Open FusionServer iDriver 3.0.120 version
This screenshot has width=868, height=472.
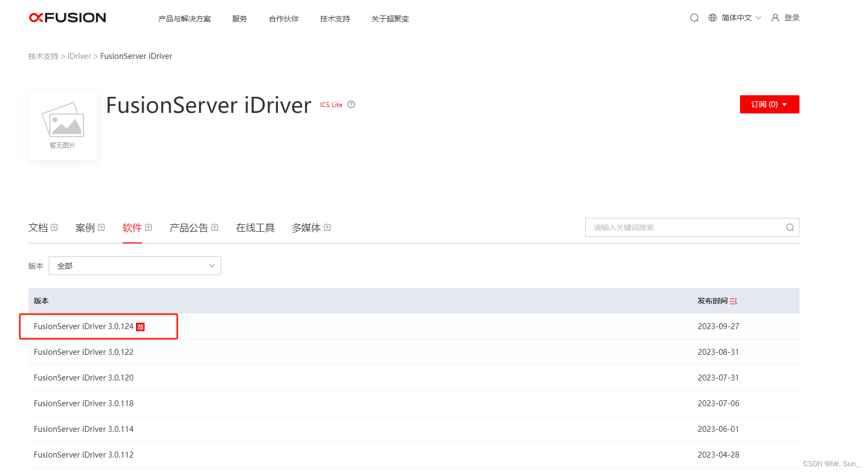coord(84,378)
